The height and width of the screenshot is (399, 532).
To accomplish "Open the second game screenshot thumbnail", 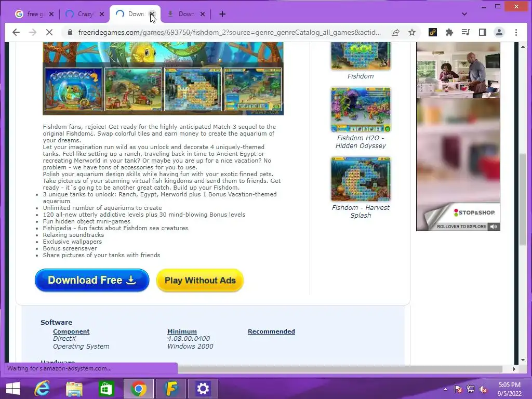I will coord(133,89).
